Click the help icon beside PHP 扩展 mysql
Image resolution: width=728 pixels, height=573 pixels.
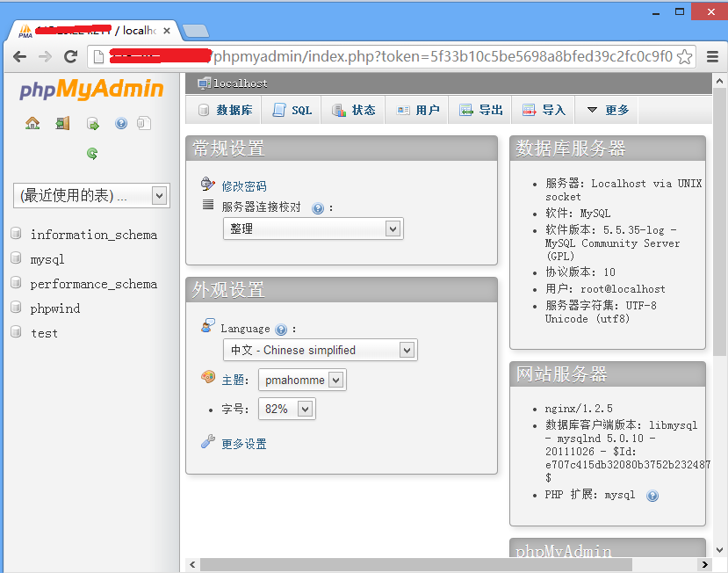[652, 496]
